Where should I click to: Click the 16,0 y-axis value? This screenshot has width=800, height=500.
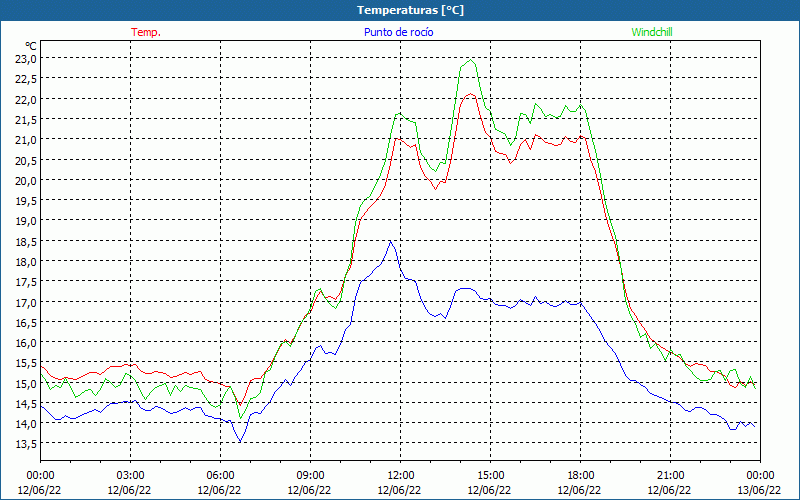26,343
